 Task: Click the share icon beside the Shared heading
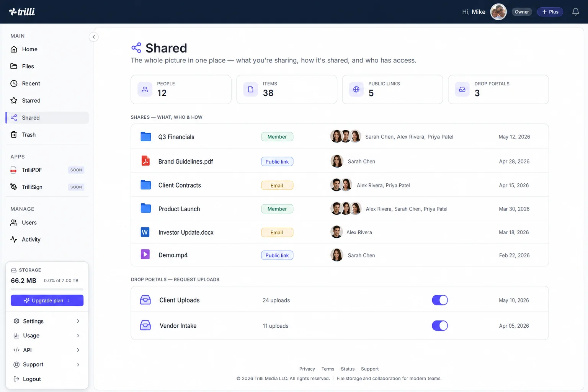136,48
